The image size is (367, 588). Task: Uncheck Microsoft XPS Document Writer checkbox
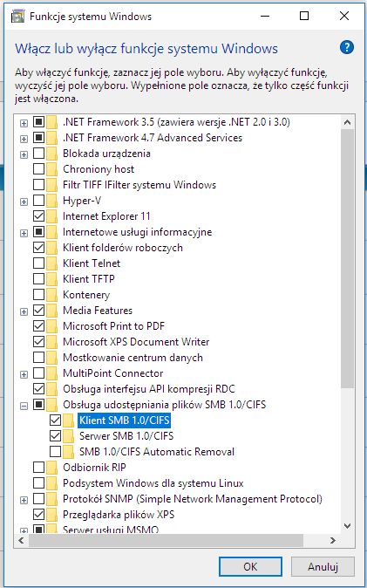click(x=38, y=342)
